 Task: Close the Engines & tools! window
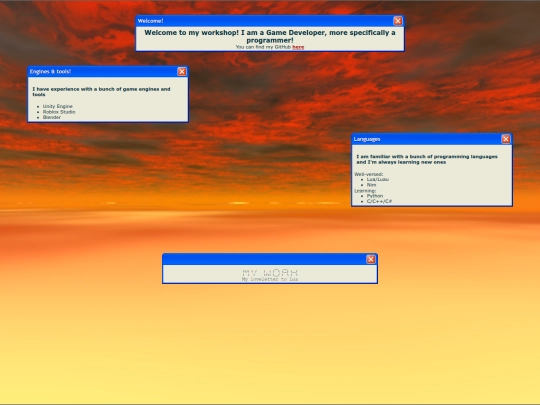pyautogui.click(x=182, y=71)
